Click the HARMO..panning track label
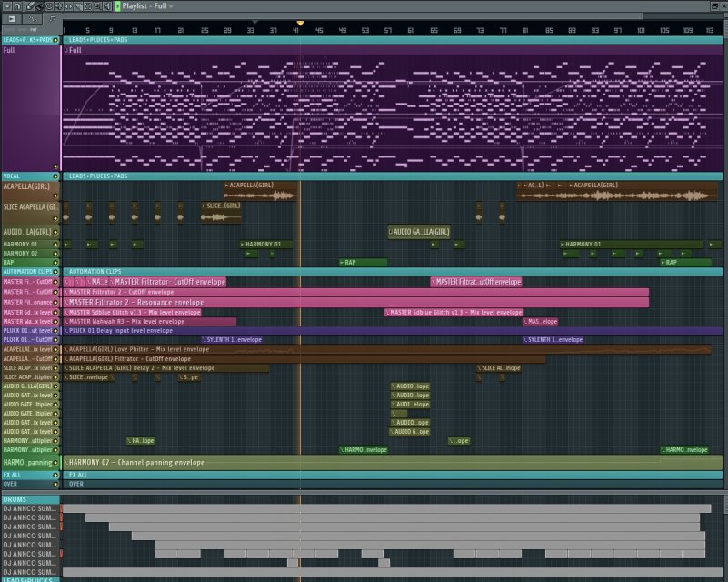The height and width of the screenshot is (582, 728). [x=27, y=463]
